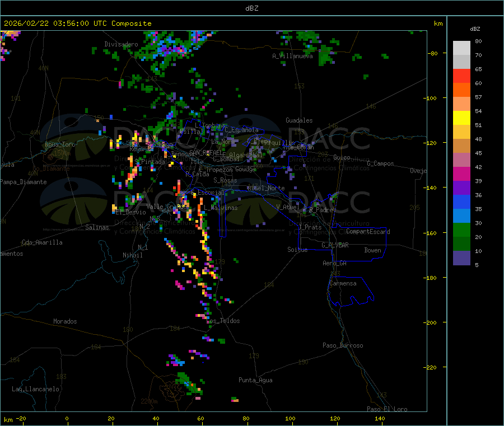
Task: Click the Goudge map label
Action: point(245,169)
